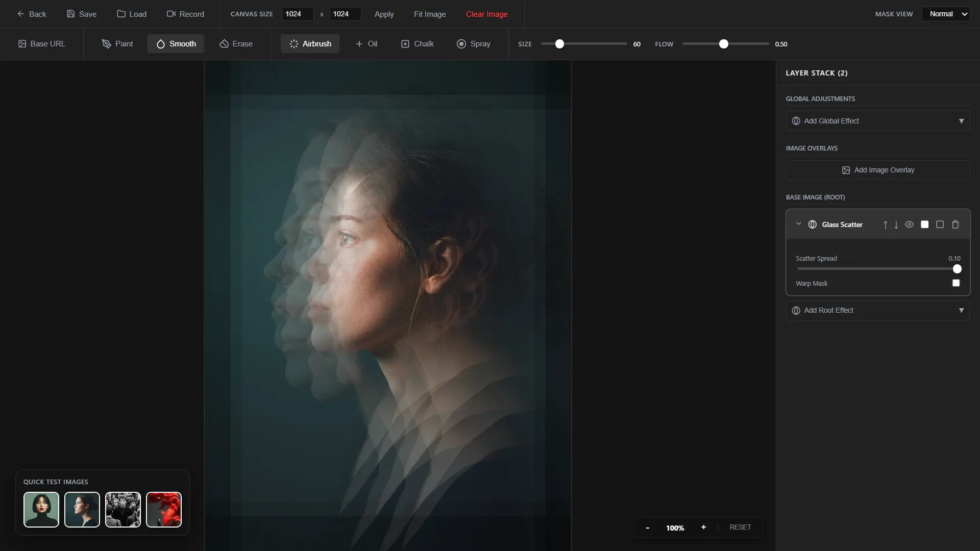The width and height of the screenshot is (980, 551).
Task: Open the Add Global Effect dropdown
Action: pyautogui.click(x=878, y=121)
